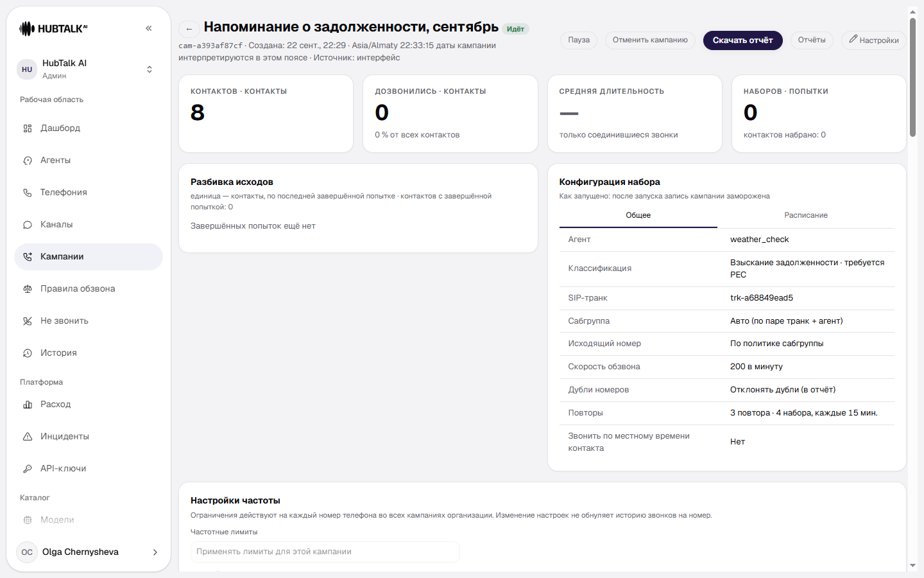
Task: Click the scrollbar down arrow
Action: tap(912, 566)
